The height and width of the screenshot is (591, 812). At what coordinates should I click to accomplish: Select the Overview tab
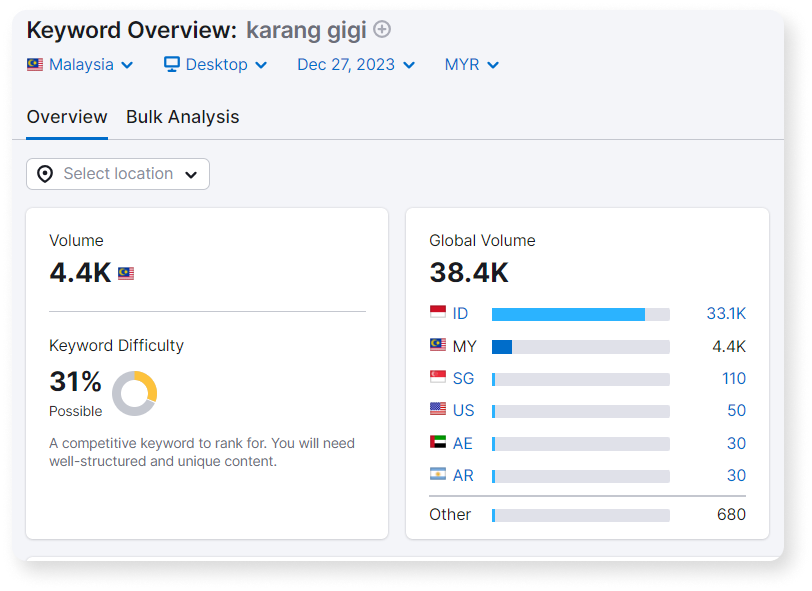[x=66, y=117]
